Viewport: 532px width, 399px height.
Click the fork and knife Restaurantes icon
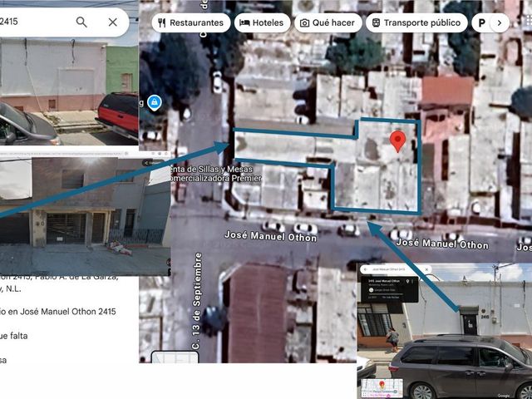coord(162,22)
